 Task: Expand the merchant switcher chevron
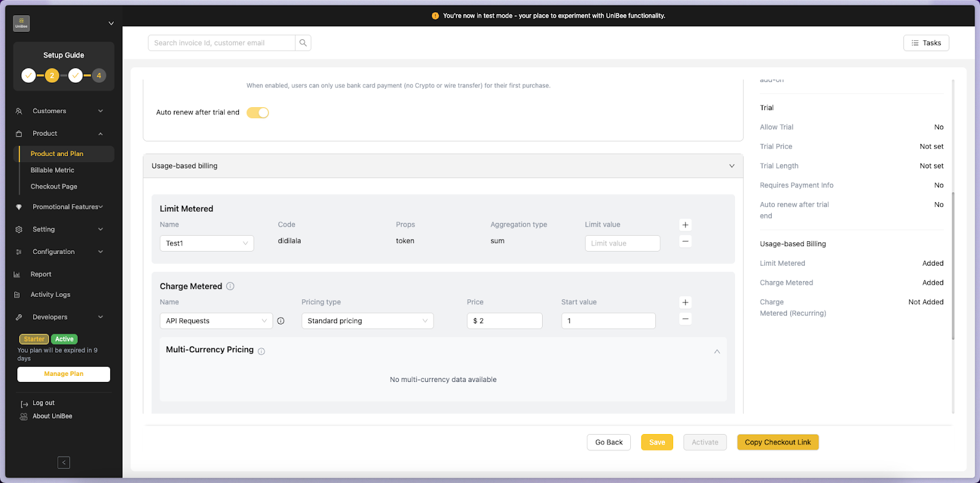[x=111, y=23]
